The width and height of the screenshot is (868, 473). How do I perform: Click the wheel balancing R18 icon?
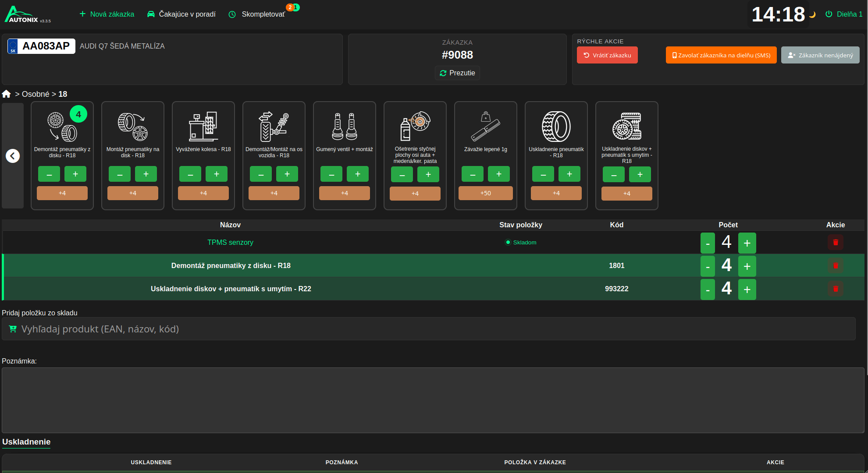203,127
